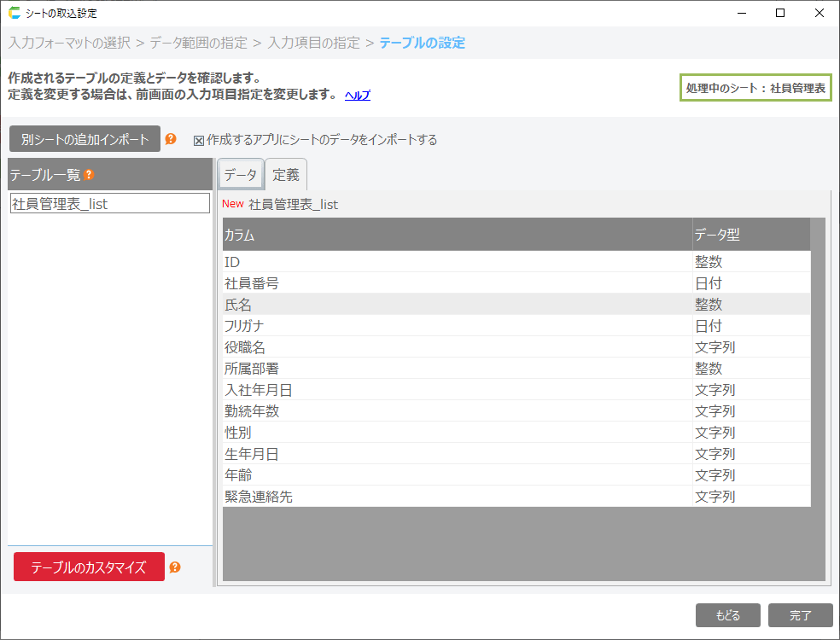This screenshot has width=840, height=640.
Task: Click help icon beside テーブルのカスタマイズ button
Action: [175, 567]
